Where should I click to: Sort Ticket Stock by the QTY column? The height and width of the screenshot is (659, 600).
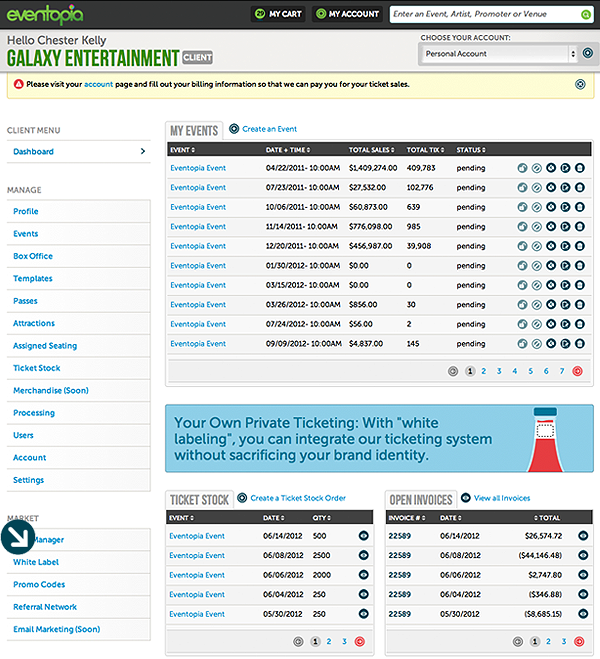click(x=322, y=518)
